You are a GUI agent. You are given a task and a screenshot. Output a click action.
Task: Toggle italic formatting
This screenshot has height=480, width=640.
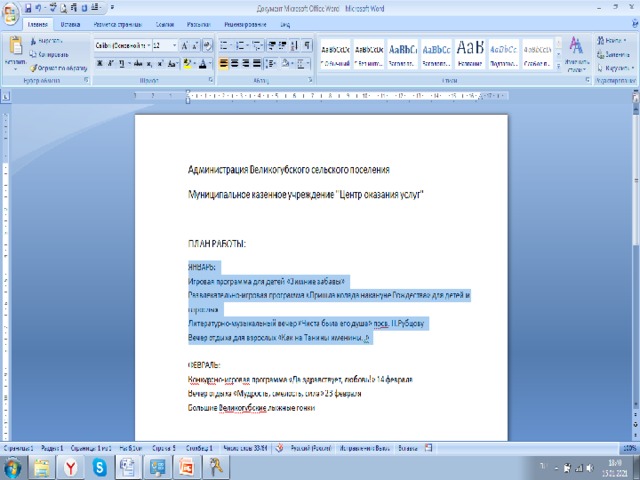tap(112, 63)
